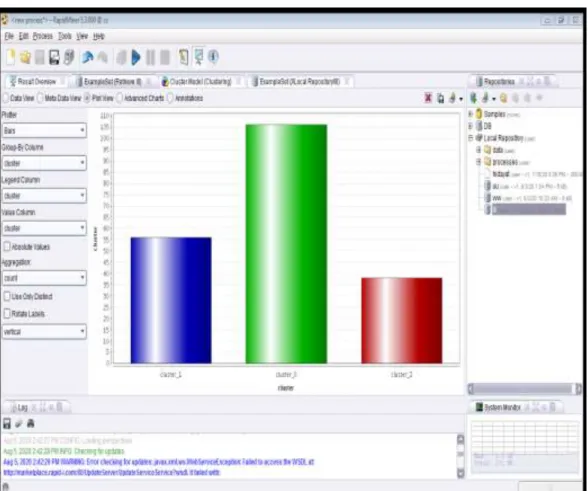Expand the Samples repository tree node
This screenshot has width=588, height=491.
point(471,114)
